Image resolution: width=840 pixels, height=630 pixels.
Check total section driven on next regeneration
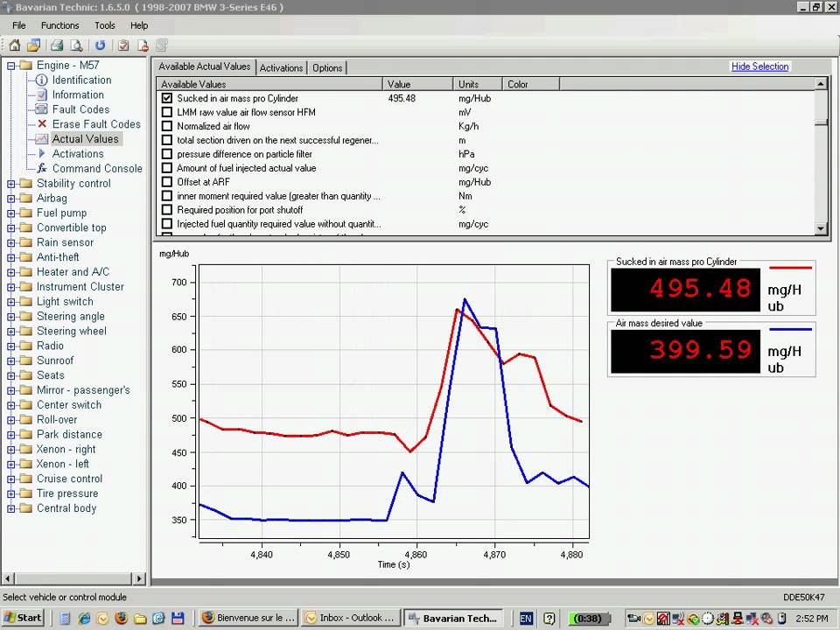click(x=167, y=140)
